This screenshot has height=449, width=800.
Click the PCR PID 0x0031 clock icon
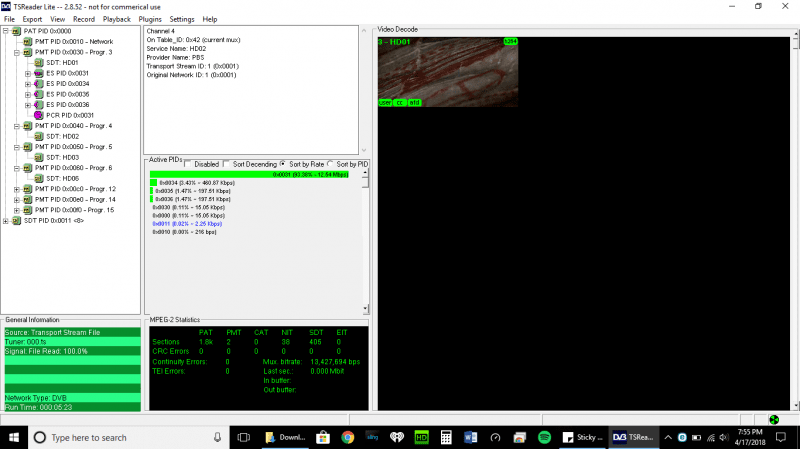[x=39, y=115]
